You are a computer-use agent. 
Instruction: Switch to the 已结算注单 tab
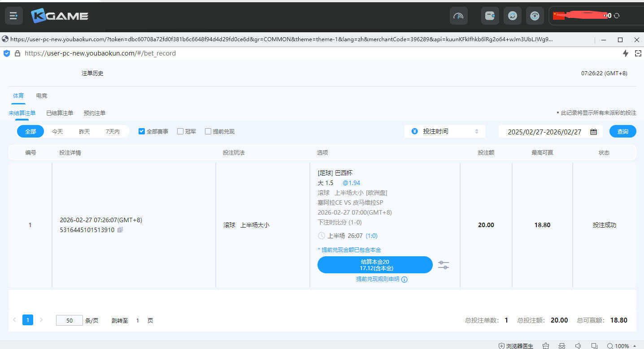click(60, 113)
